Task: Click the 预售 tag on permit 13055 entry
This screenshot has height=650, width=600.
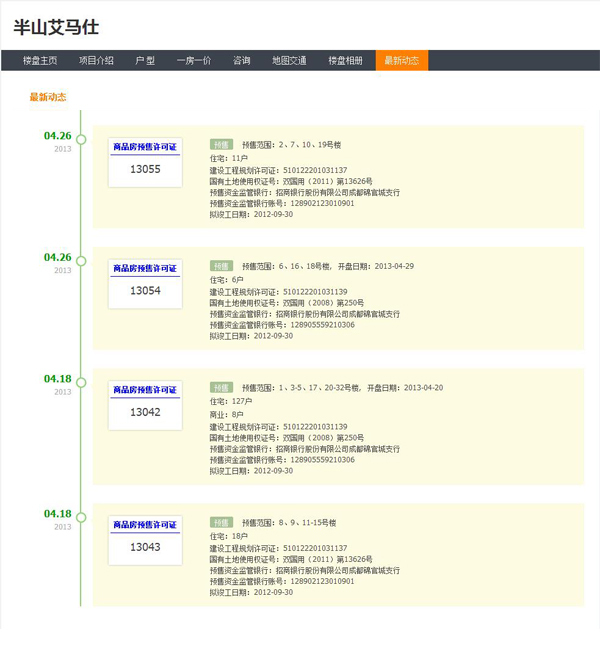Action: 221,144
